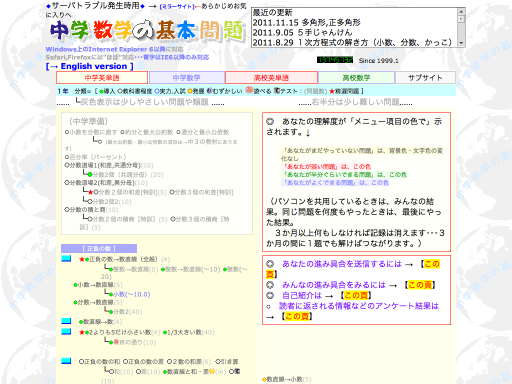Viewport: 512px width, 384px height.
Task: Click この頁 after みんなの進み具合をみるには
Action: pyautogui.click(x=420, y=285)
